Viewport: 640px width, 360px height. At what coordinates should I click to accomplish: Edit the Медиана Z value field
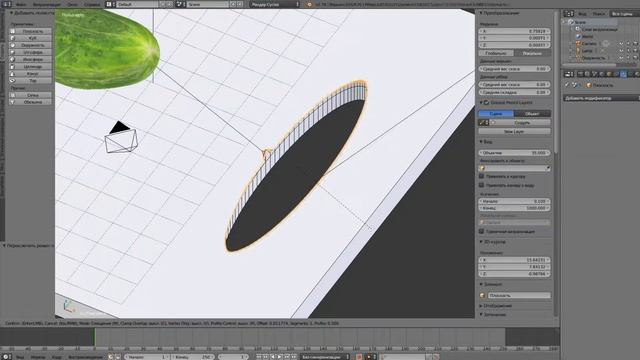(x=514, y=45)
